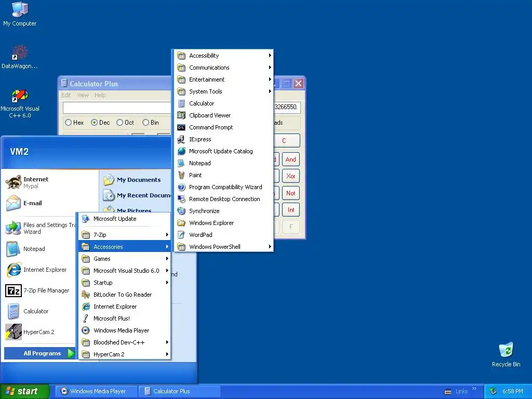Click the Start button on taskbar
The image size is (532, 399).
pos(25,391)
